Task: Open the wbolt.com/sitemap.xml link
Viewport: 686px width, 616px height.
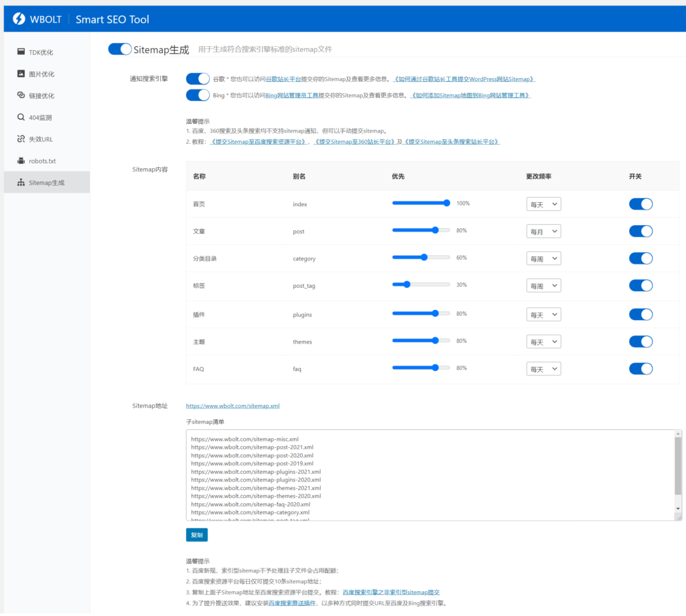Action: click(x=232, y=406)
